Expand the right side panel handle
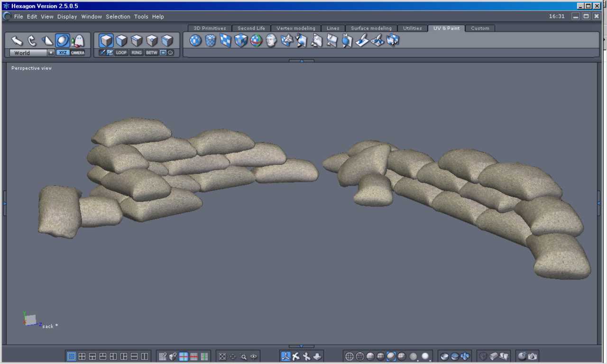Screen dimensions: 607x364 click(x=598, y=203)
